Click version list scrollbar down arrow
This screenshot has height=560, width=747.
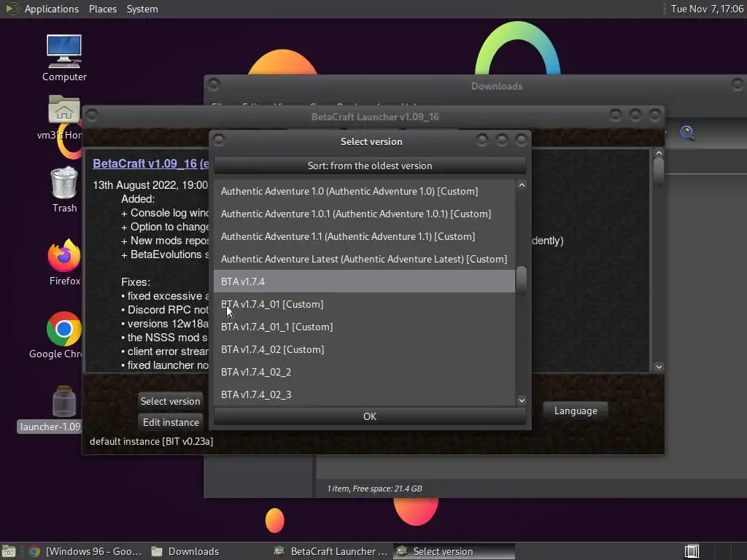click(522, 400)
